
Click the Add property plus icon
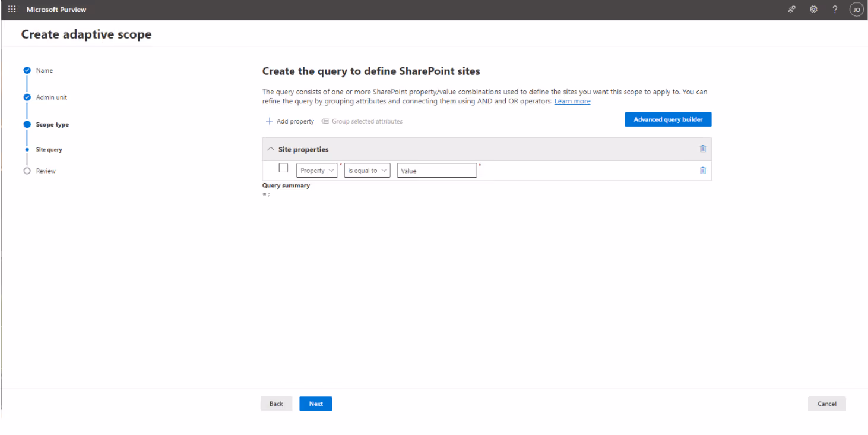click(x=270, y=121)
